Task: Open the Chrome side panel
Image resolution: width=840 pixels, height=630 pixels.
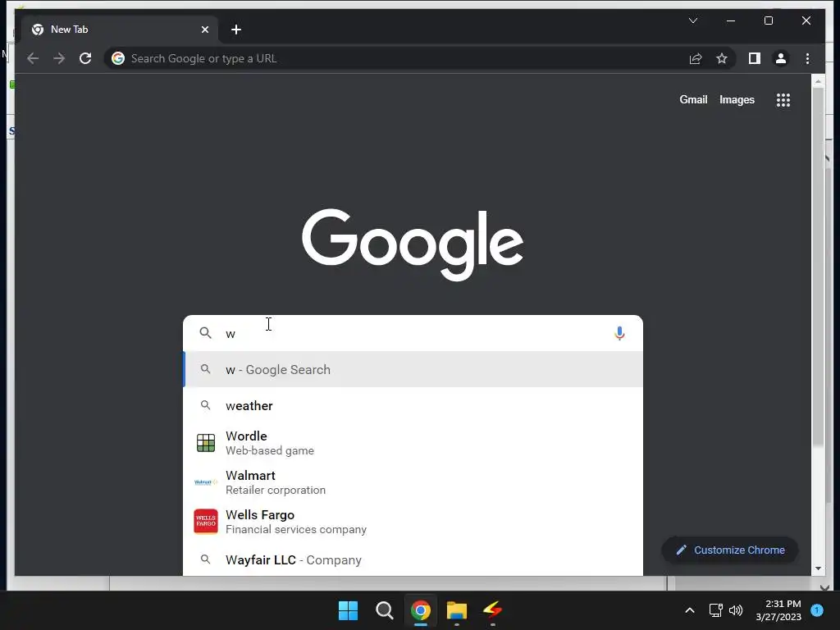Action: click(x=755, y=58)
